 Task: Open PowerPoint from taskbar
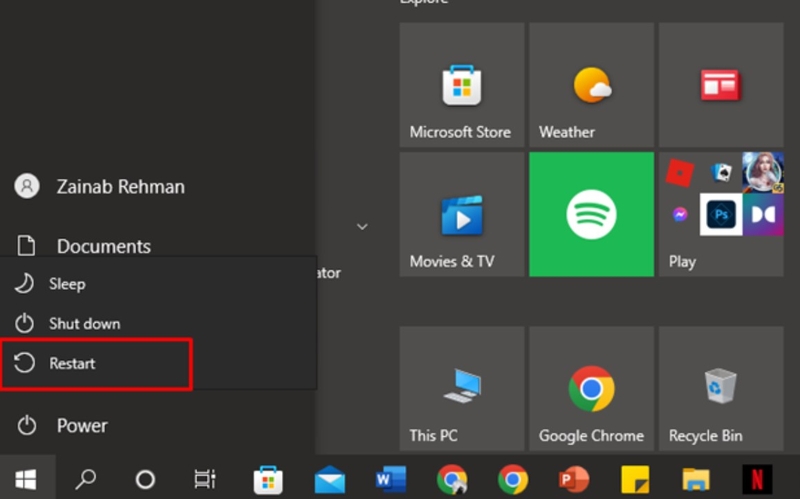tap(574, 479)
